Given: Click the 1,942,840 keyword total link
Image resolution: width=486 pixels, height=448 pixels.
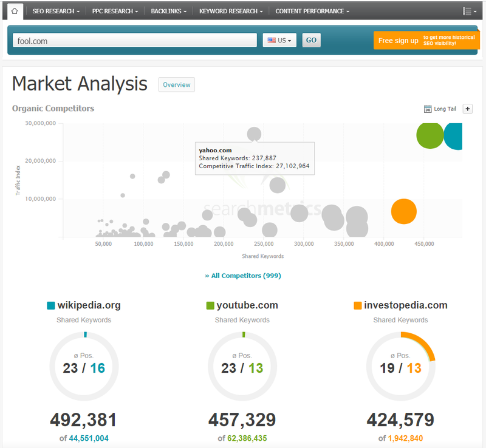Looking at the screenshot, I should [405, 438].
